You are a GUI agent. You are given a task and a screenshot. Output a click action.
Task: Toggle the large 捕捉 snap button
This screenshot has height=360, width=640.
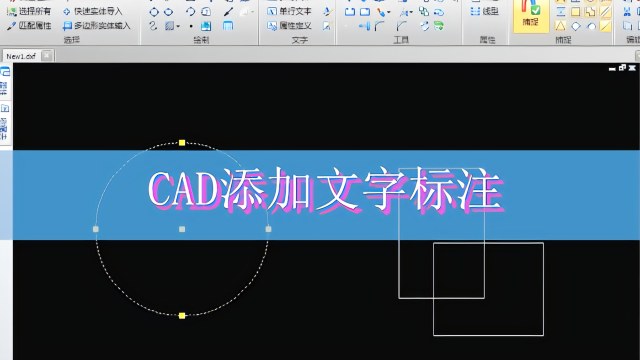531,15
